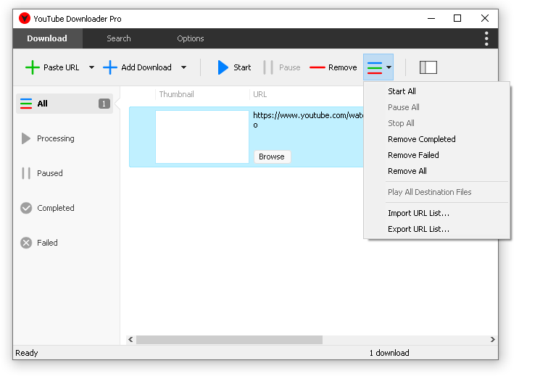Click the URL column header
The height and width of the screenshot is (392, 548).
[x=260, y=94]
